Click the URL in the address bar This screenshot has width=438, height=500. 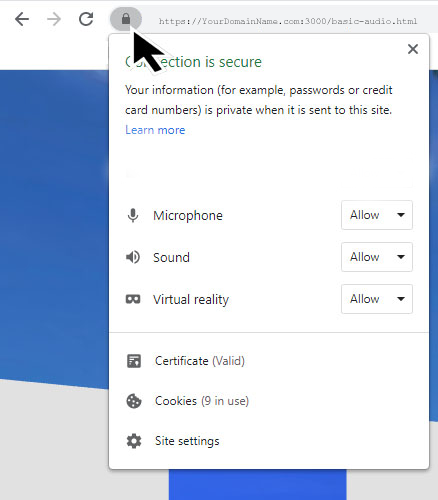click(288, 21)
